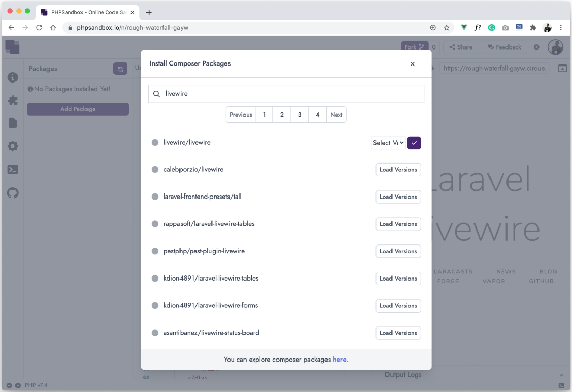Toggle the circle next to pestphp/pest-plugin-livewire
The image size is (572, 392).
point(155,251)
